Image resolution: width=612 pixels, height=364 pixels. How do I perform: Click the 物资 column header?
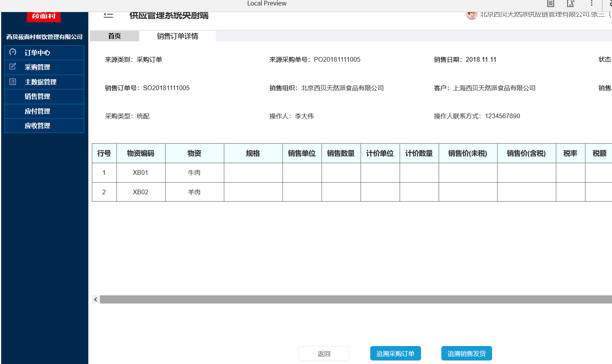[194, 153]
